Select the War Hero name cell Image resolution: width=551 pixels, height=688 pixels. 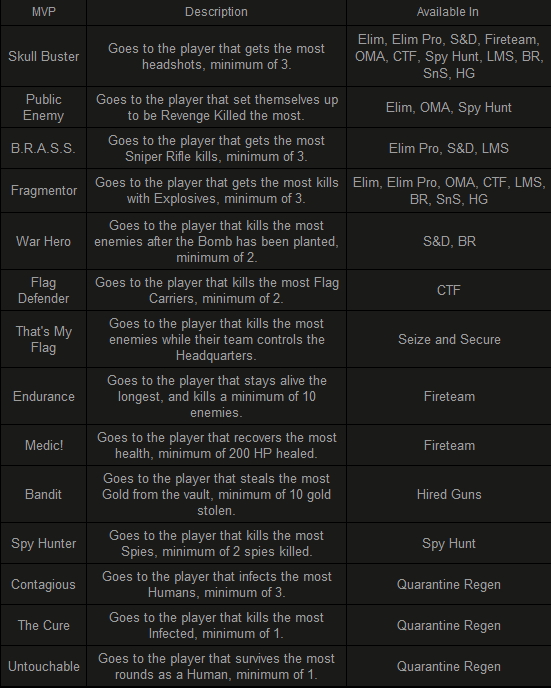pyautogui.click(x=43, y=241)
